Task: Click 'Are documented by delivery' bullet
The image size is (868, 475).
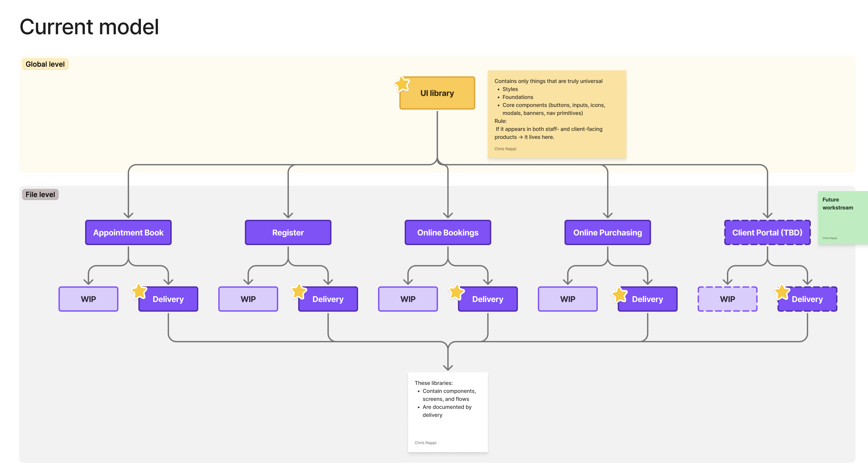Action: (447, 411)
